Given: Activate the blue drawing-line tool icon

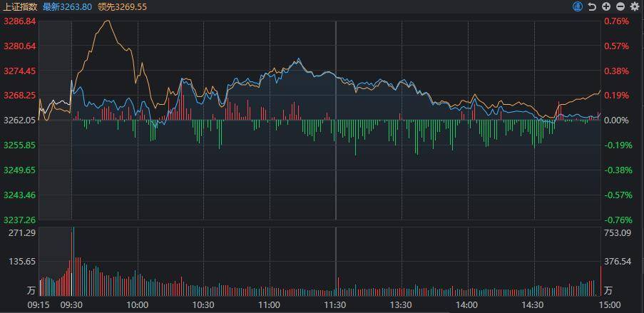Looking at the screenshot, I should pos(578,6).
